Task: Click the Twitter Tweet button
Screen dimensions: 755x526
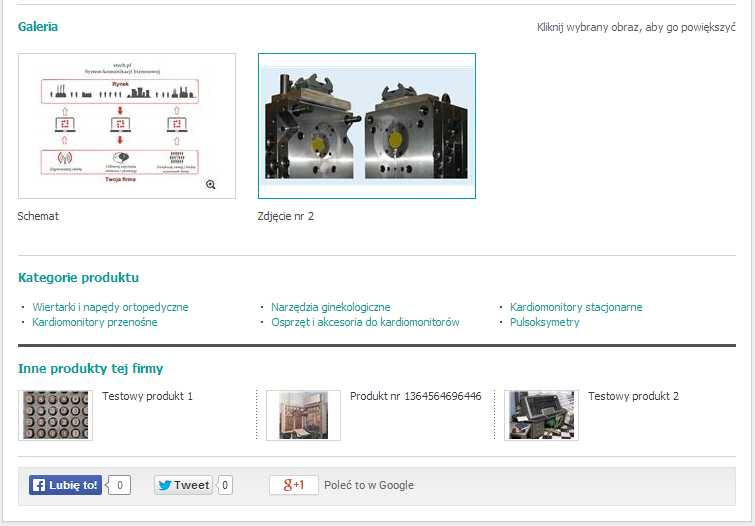Action: tap(183, 485)
